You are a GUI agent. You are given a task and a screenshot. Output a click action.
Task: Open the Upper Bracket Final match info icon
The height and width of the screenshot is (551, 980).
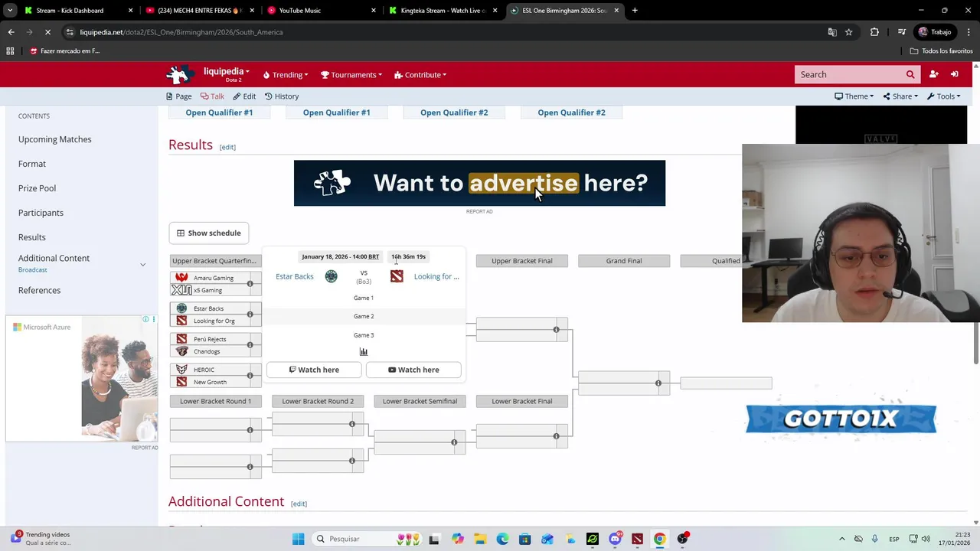click(557, 330)
